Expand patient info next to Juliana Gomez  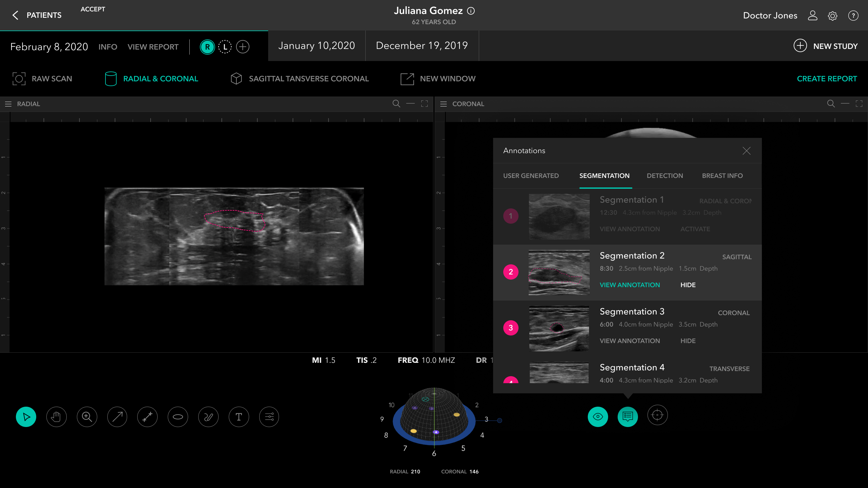[471, 11]
